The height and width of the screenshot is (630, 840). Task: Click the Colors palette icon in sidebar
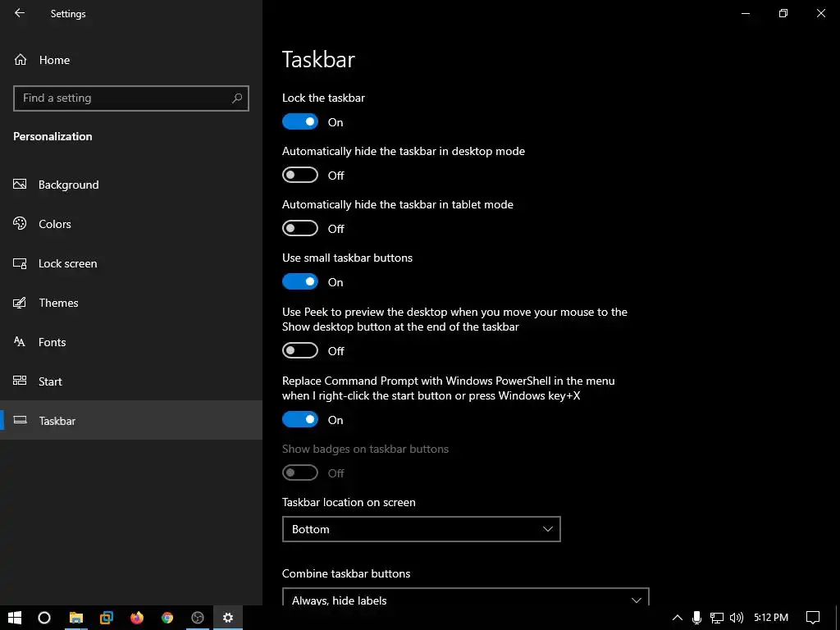click(x=20, y=223)
